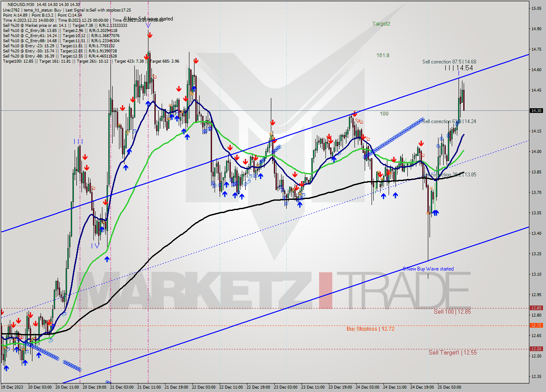Click the '20 Dec 19:00' time axis label

[95, 387]
